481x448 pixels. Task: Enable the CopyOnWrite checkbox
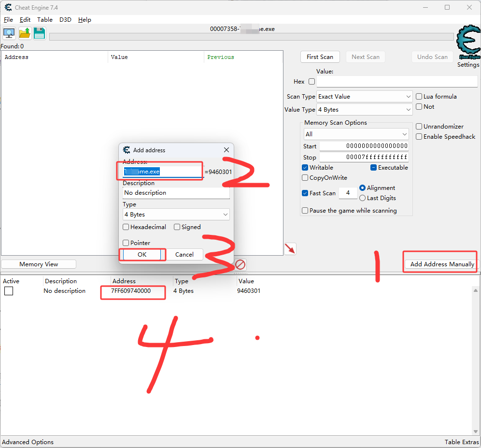[305, 177]
